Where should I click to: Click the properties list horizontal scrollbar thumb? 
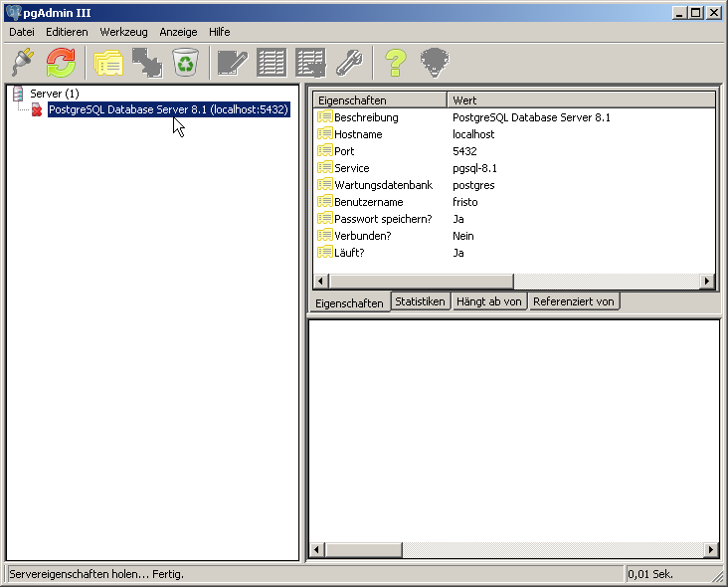(421, 281)
